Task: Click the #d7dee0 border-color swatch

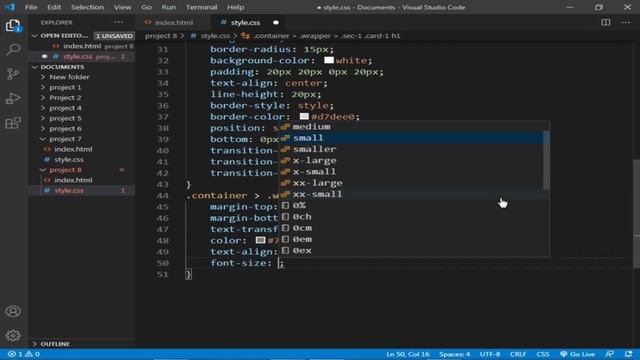Action: click(x=304, y=117)
